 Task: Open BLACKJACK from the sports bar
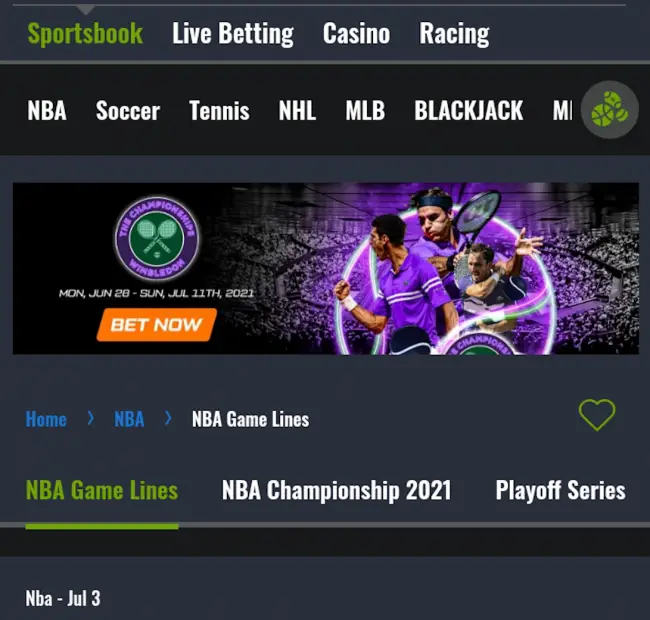(x=469, y=111)
